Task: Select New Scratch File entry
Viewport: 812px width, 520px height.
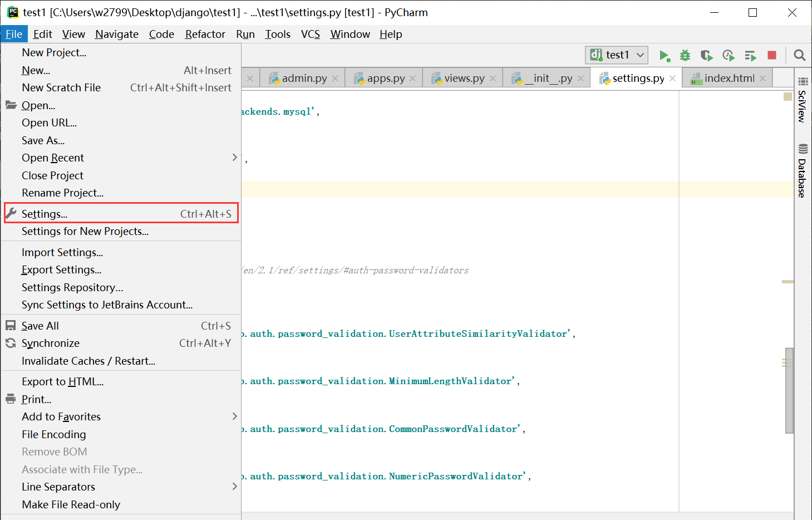Action: coord(121,87)
